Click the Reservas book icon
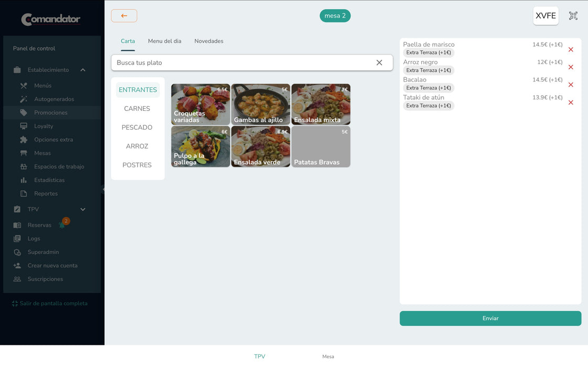 tap(17, 226)
